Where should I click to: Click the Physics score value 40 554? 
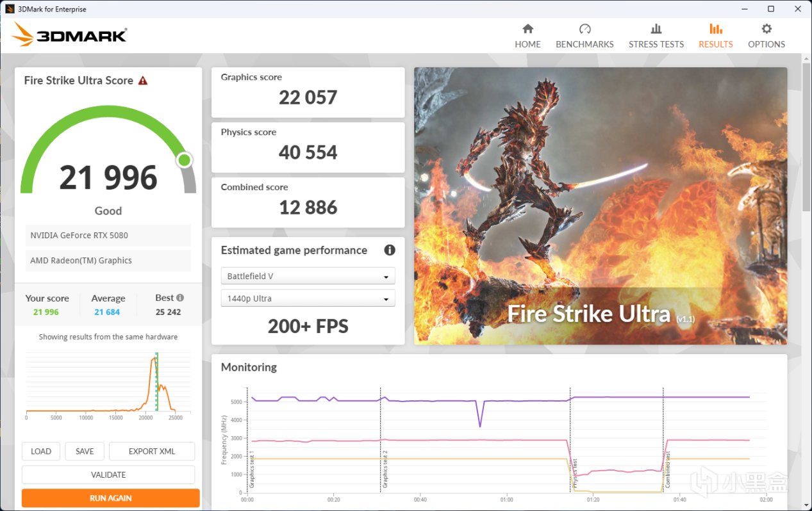tap(308, 152)
